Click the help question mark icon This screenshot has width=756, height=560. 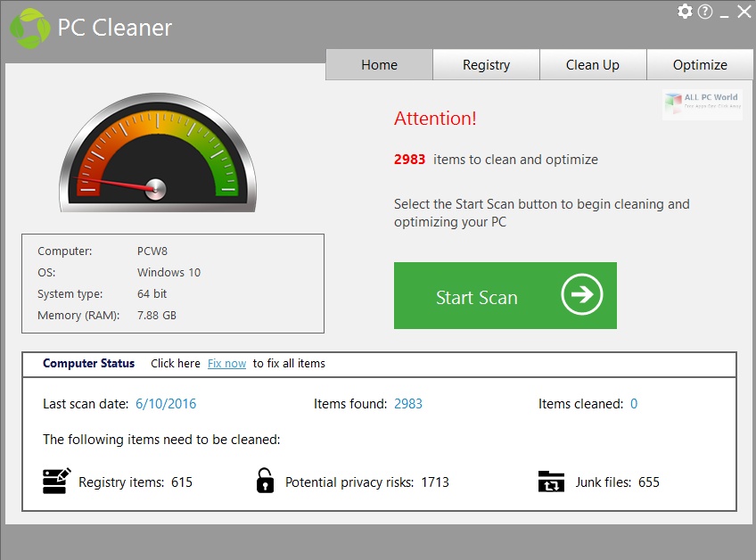[x=704, y=12]
